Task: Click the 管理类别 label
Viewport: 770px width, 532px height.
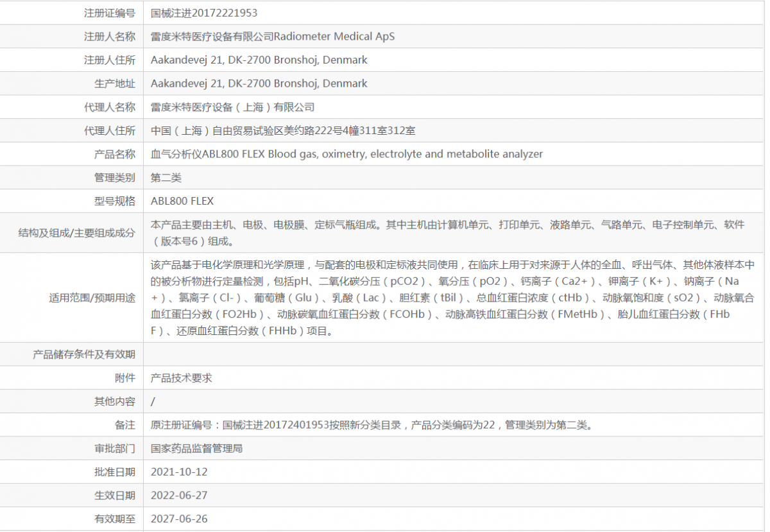Action: pos(115,178)
